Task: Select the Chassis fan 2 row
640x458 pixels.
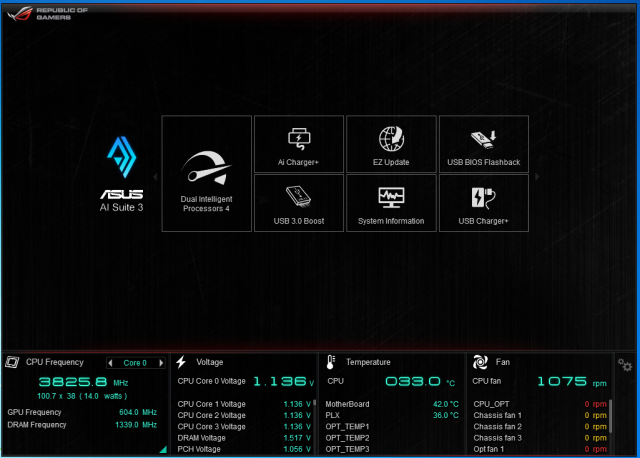Action: [x=540, y=427]
